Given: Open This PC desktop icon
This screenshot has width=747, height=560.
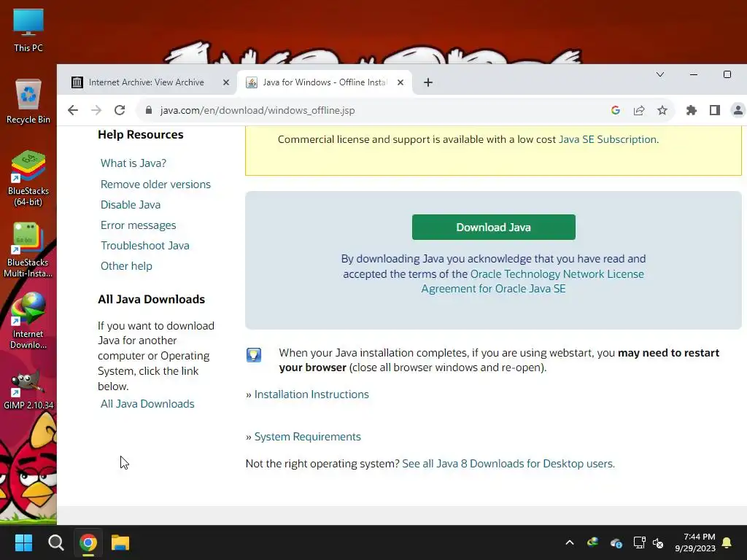Looking at the screenshot, I should (28, 31).
